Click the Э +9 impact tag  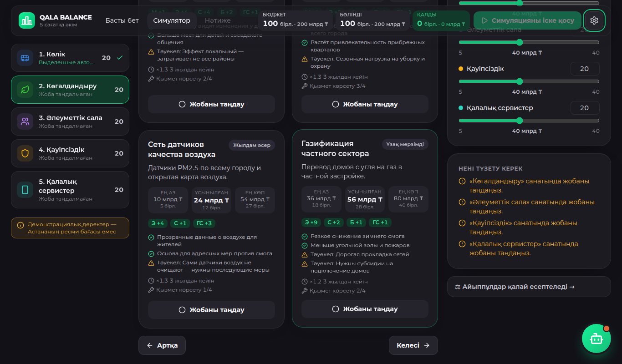[311, 222]
